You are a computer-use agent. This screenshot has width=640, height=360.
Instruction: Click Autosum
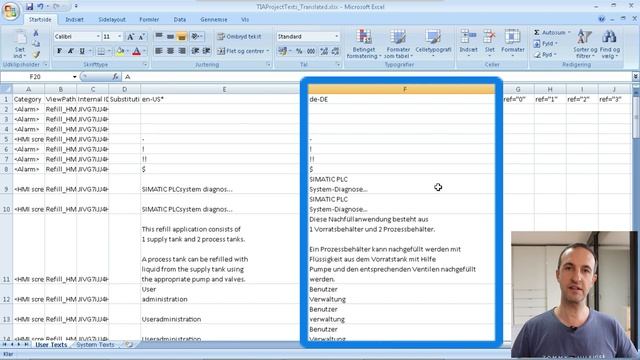551,32
